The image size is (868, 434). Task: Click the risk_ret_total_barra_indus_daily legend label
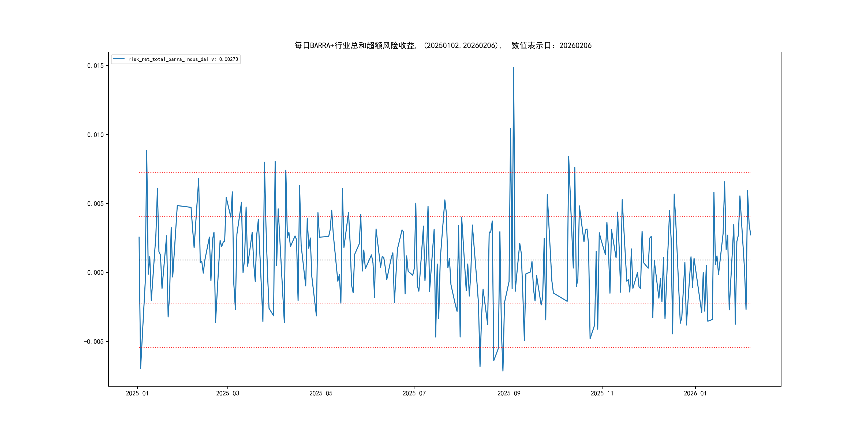coord(183,59)
